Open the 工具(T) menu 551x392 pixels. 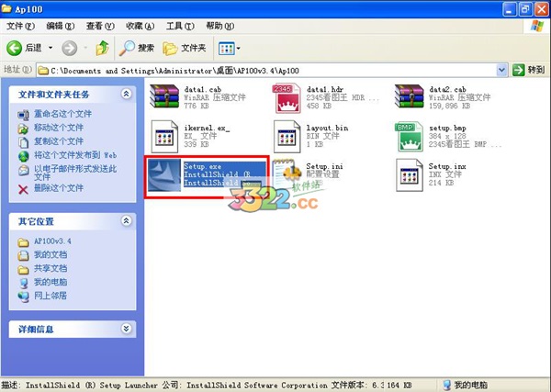180,26
